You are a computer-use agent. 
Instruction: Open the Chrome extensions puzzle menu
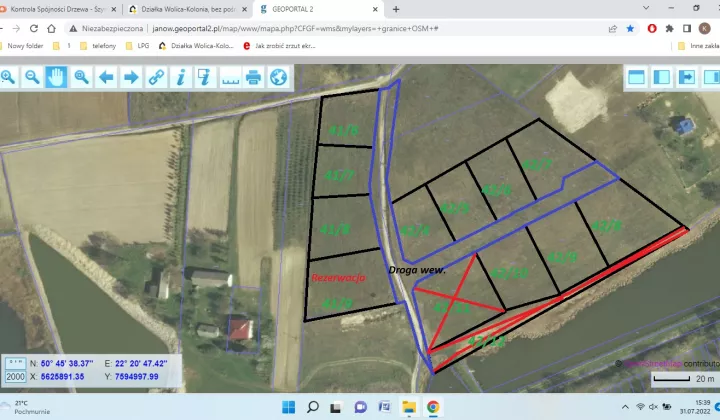669,29
